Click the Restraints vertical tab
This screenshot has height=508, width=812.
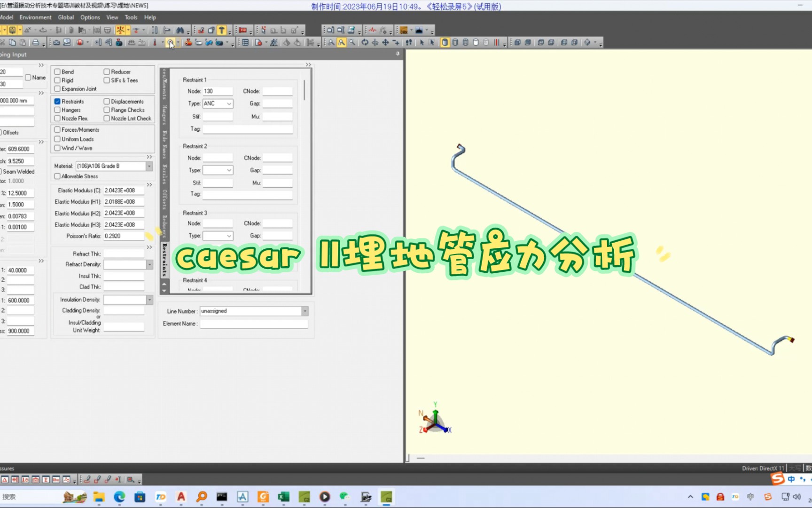164,260
